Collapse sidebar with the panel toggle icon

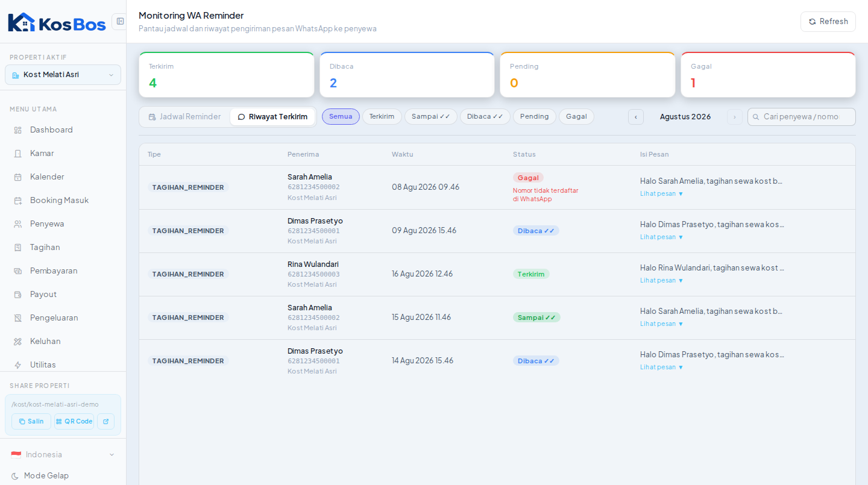[119, 21]
